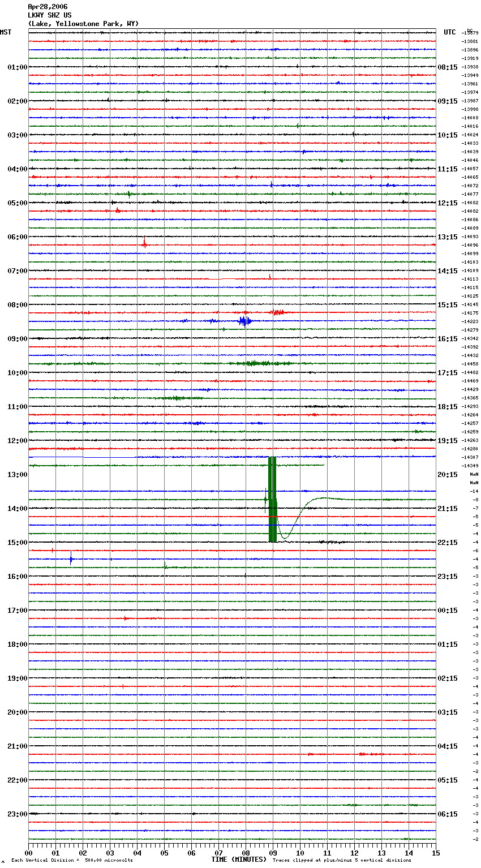Click the UTC time zone label
This screenshot has width=481, height=868.
(450, 32)
